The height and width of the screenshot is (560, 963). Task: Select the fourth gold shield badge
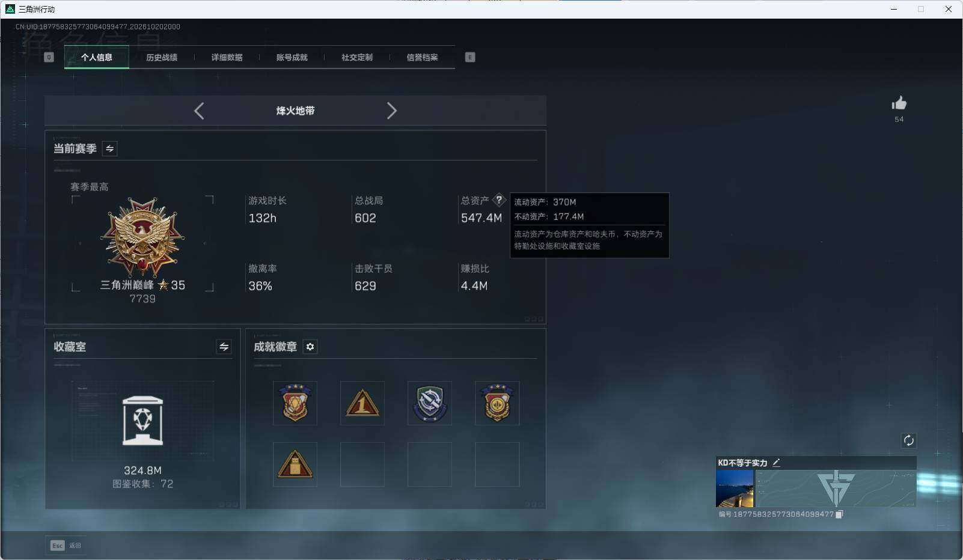click(497, 403)
